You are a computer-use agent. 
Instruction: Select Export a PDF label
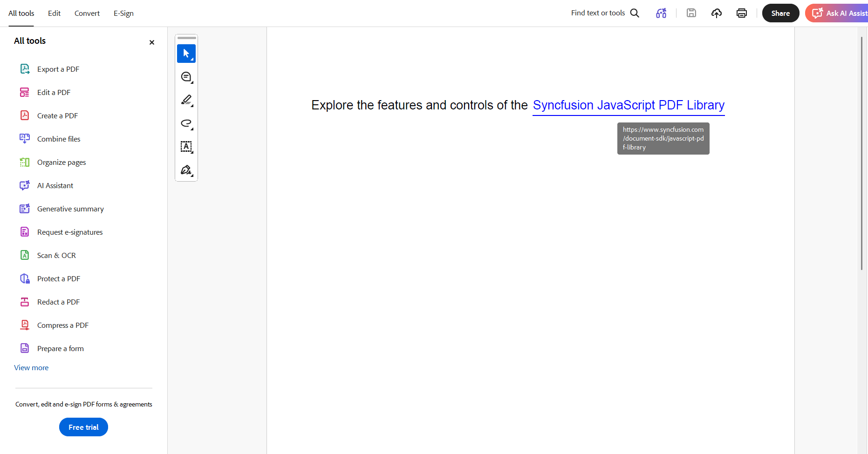coord(58,69)
